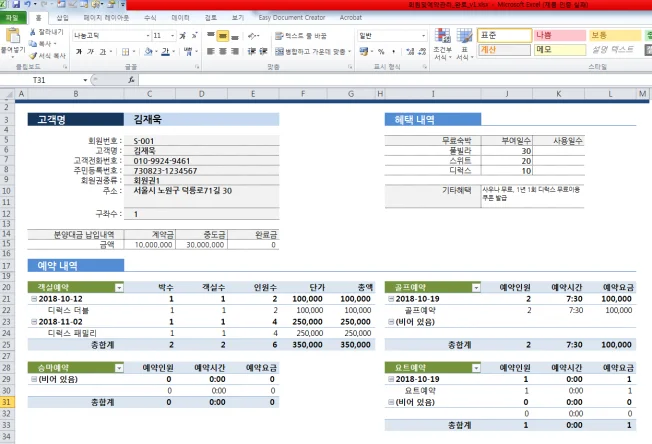Click the text orientation icon
The height and width of the screenshot is (444, 652).
pos(252,36)
